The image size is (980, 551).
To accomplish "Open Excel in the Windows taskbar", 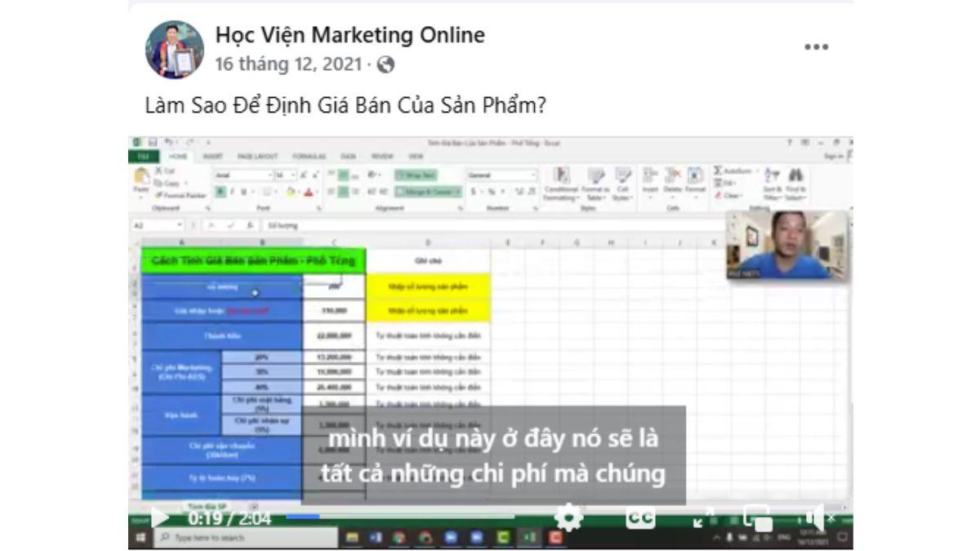I will (529, 537).
